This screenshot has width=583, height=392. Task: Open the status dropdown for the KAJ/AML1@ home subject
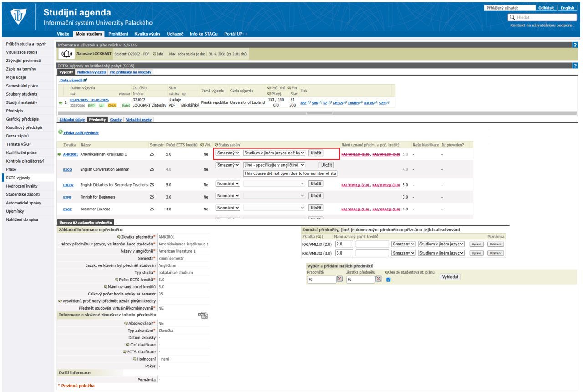click(x=403, y=244)
